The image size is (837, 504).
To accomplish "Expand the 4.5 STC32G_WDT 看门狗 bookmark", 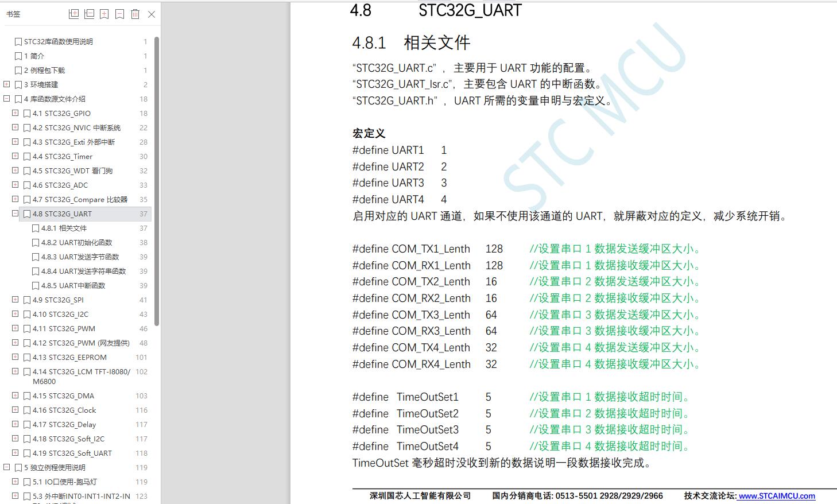I will [15, 170].
